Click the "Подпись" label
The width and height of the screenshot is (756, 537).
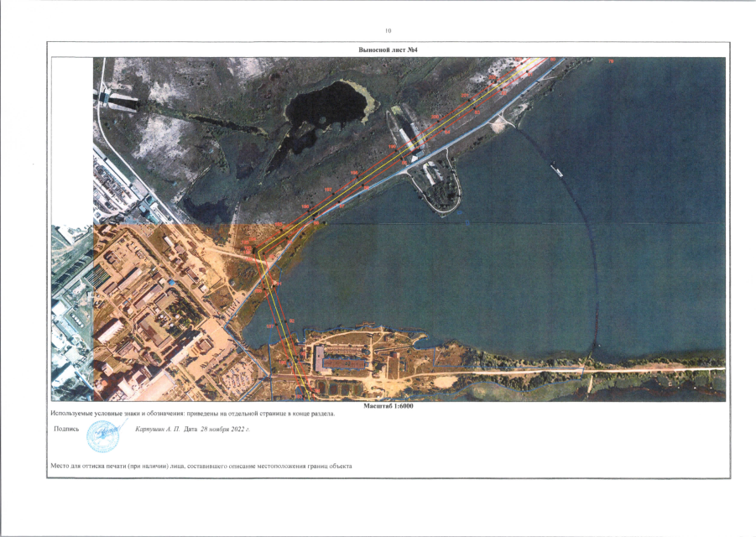tap(66, 429)
